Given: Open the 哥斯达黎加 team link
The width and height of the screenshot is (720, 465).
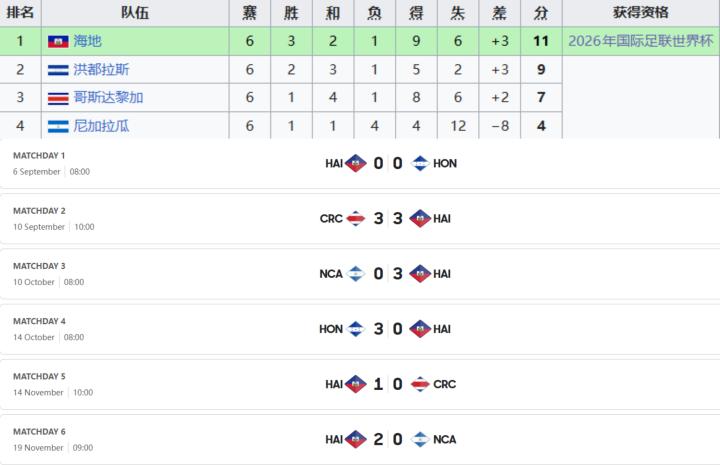Looking at the screenshot, I should (108, 98).
